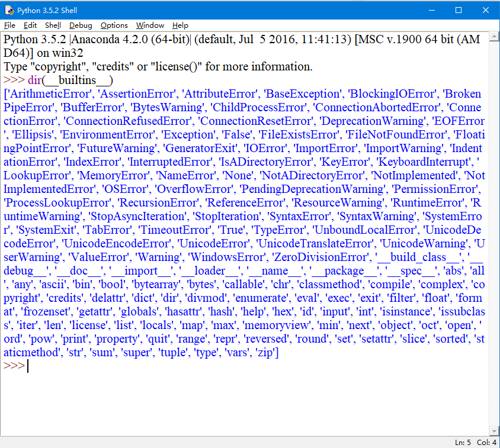Click 'UnboundLocalError' in the output
Screen dimensions: 500x448
point(366,230)
